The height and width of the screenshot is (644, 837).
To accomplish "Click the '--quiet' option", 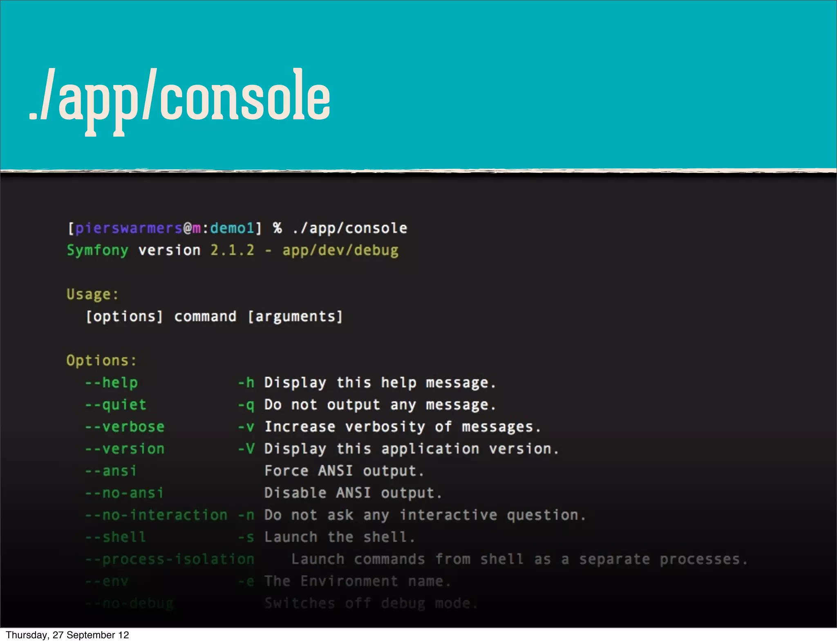I will (x=116, y=405).
